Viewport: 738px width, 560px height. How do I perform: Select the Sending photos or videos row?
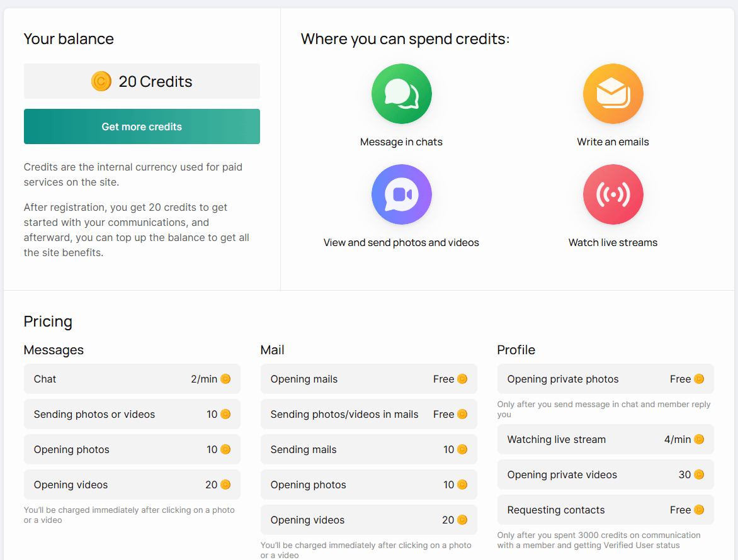[132, 414]
